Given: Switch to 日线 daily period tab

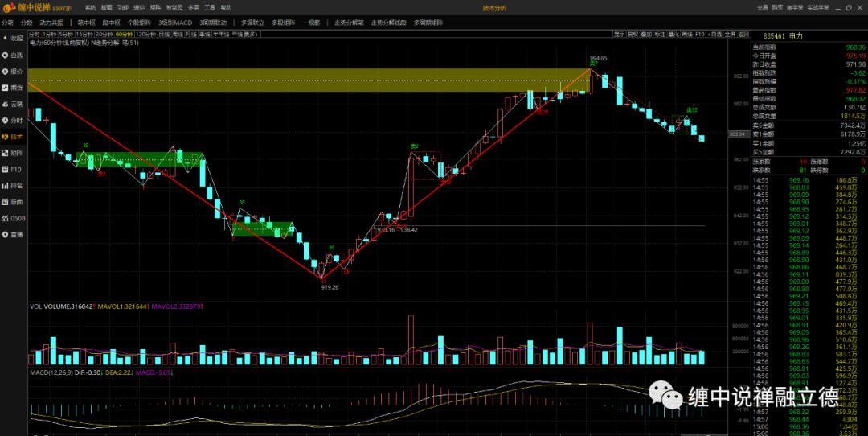Looking at the screenshot, I should (x=164, y=35).
